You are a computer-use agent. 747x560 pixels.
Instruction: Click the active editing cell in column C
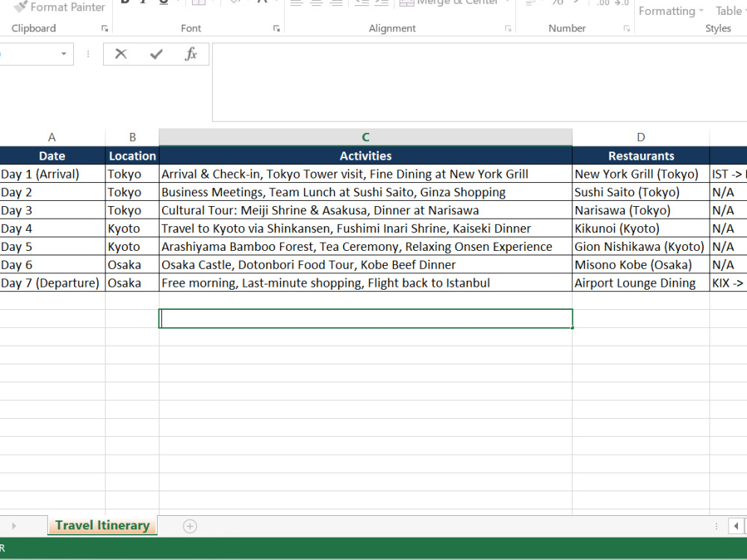[x=365, y=319]
